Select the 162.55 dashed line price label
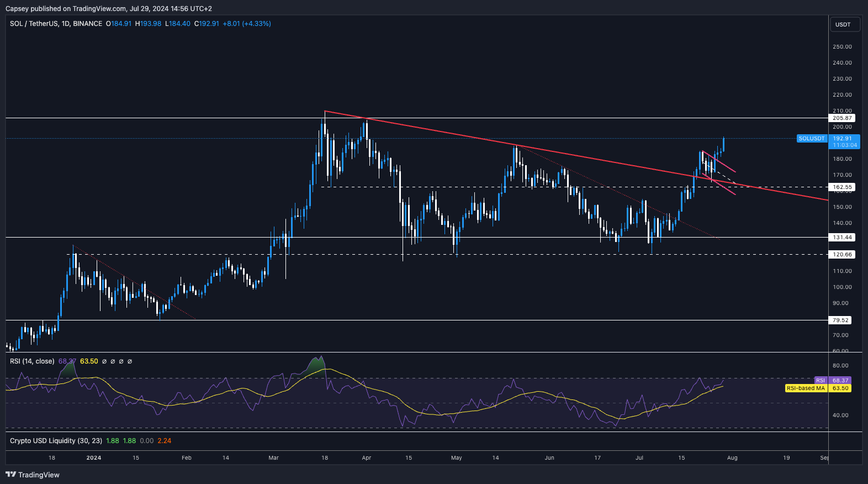Screen dimensions: 868x484 click(x=843, y=187)
